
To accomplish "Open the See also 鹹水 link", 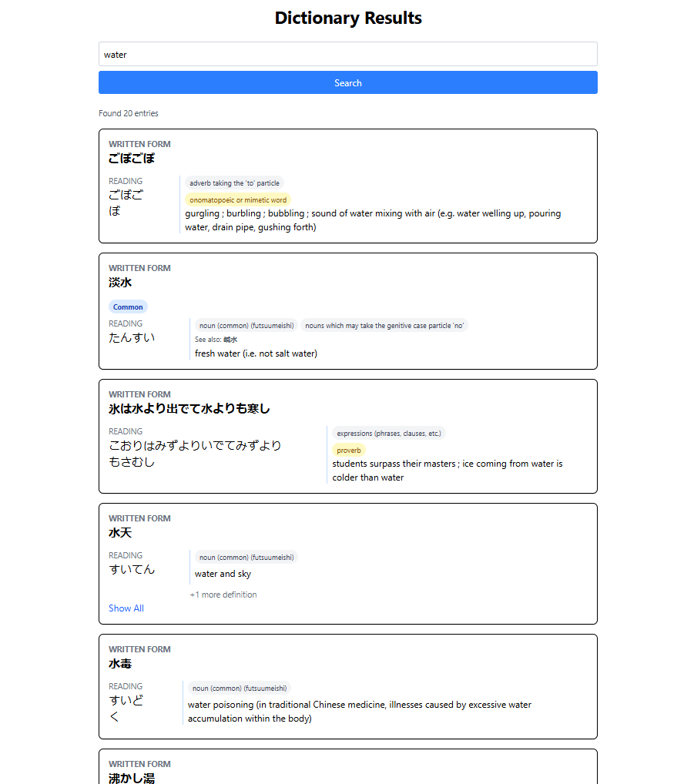I will click(x=230, y=340).
